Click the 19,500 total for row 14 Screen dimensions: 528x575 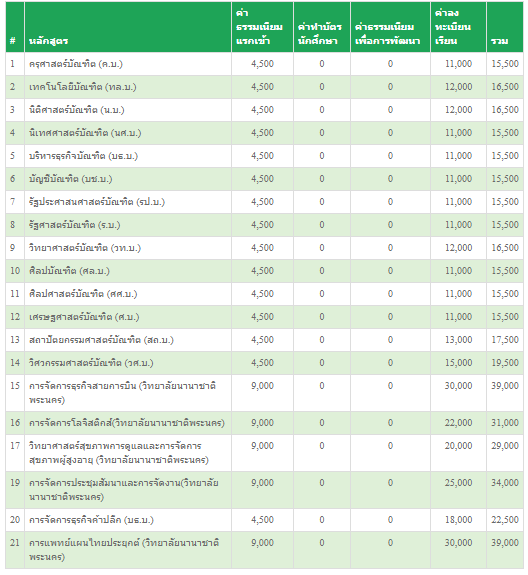tap(505, 363)
